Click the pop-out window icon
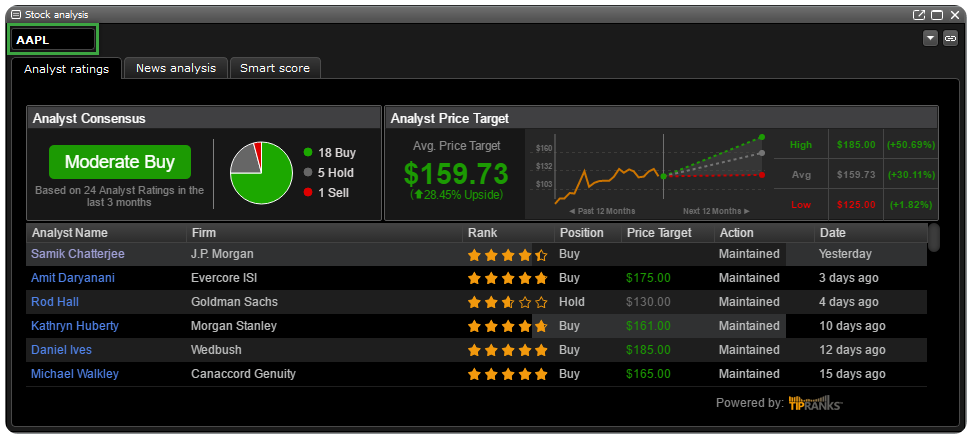 pyautogui.click(x=919, y=15)
